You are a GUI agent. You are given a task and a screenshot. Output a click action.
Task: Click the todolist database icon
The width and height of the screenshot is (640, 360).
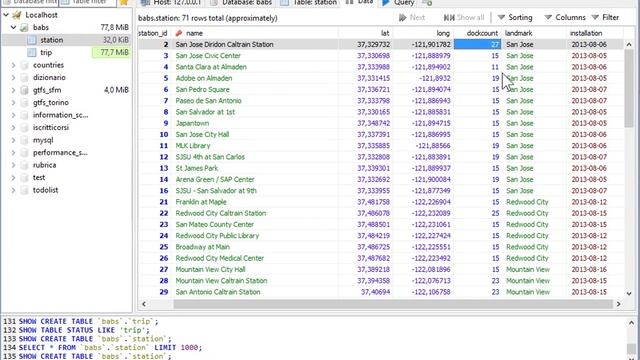point(24,190)
